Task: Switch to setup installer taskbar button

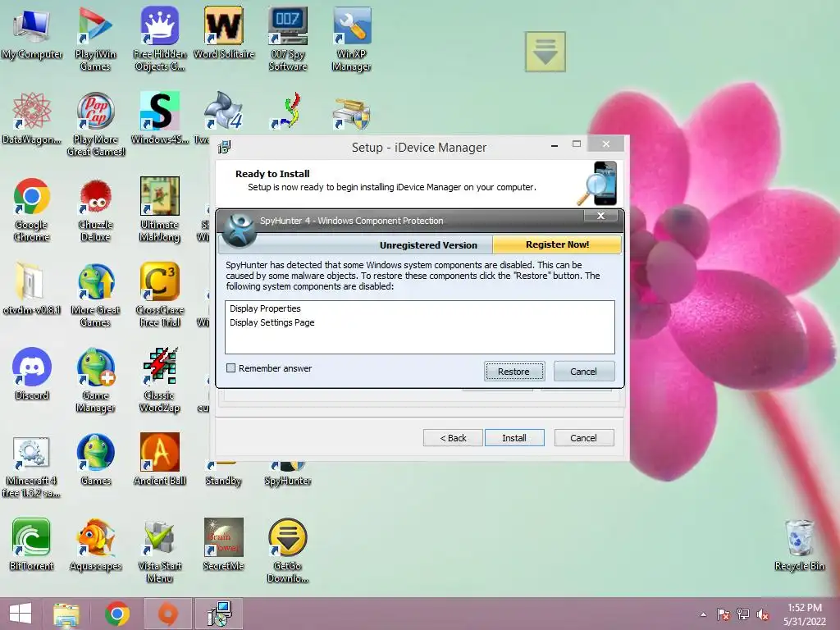Action: pyautogui.click(x=219, y=614)
